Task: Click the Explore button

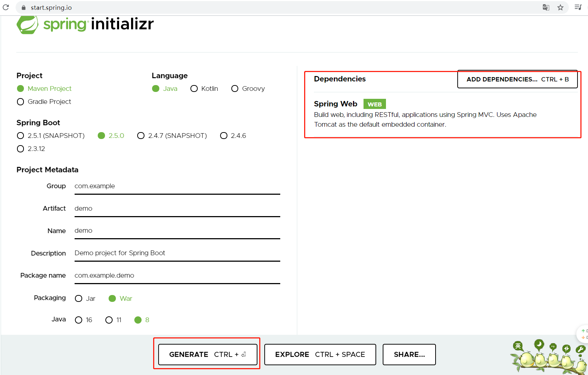Action: (x=320, y=355)
